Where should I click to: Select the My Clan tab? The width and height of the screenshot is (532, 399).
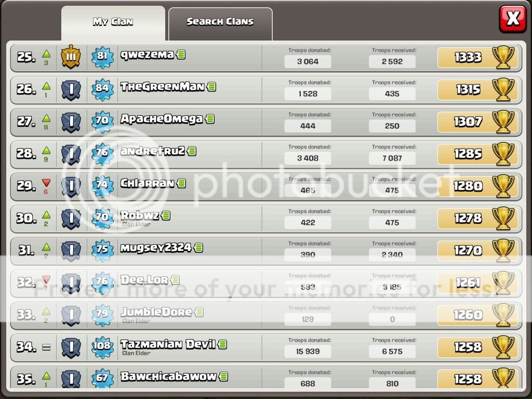coord(113,24)
